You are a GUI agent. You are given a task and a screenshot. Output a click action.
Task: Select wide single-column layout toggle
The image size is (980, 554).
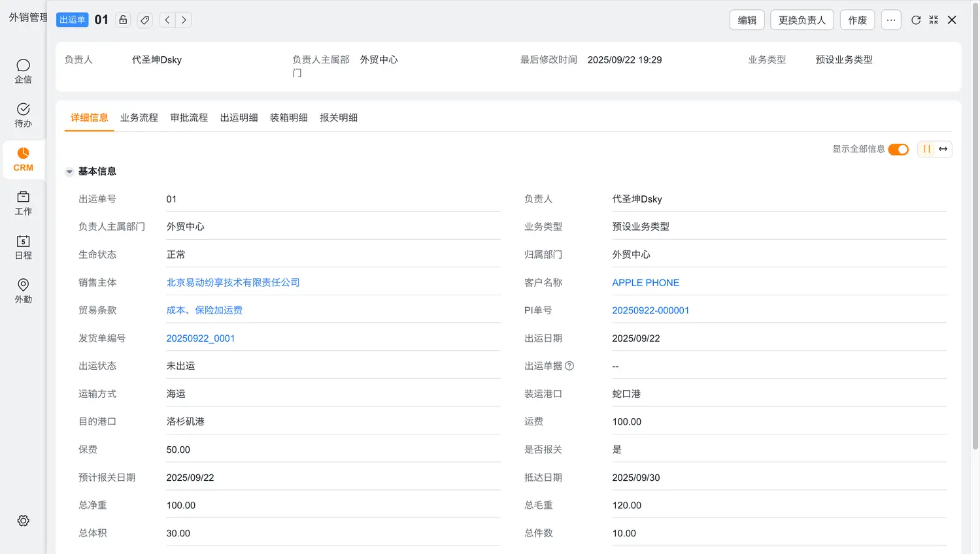click(943, 149)
